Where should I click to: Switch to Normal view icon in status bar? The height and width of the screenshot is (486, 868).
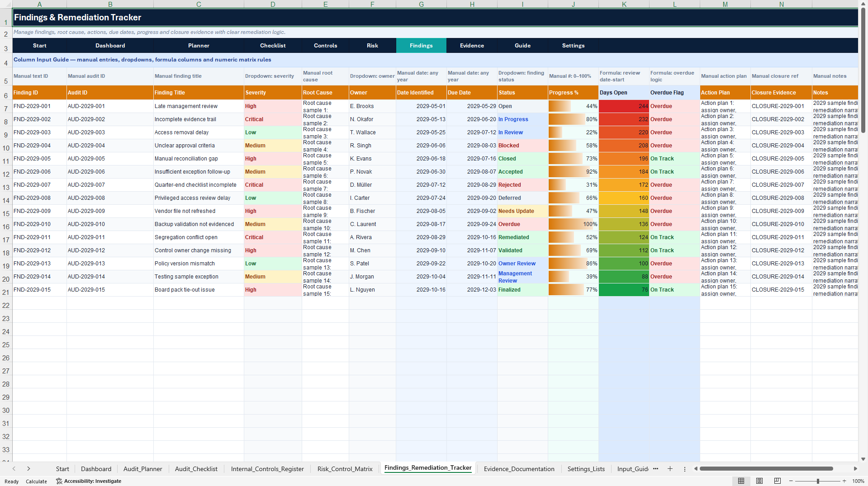click(741, 481)
